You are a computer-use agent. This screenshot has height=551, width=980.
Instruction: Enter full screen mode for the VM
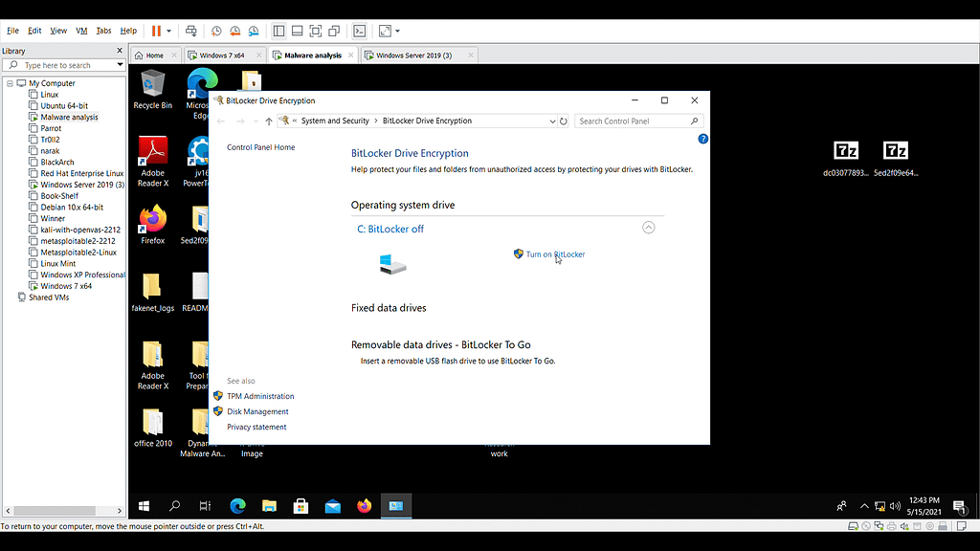(316, 31)
